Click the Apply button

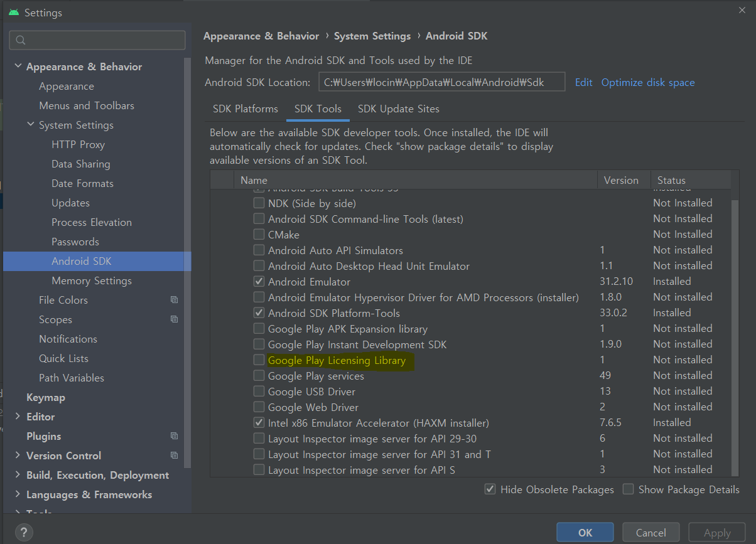point(717,533)
